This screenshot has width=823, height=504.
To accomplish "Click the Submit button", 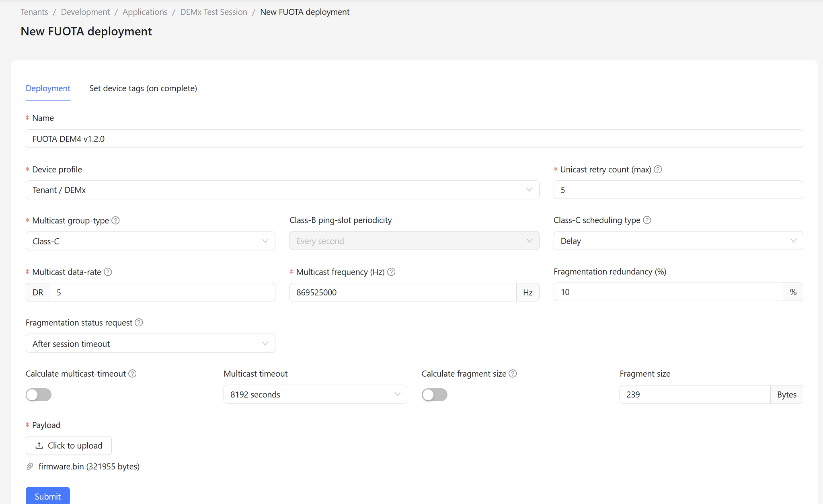I will point(48,496).
